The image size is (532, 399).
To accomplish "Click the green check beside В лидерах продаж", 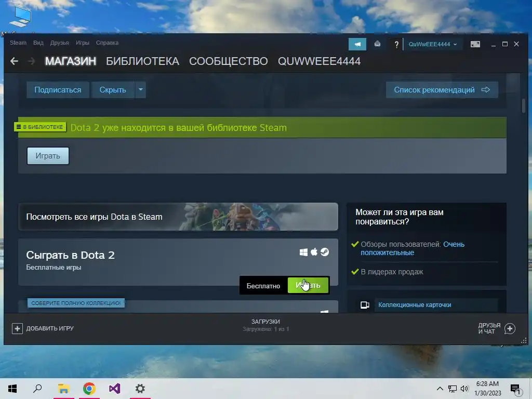I will coord(355,271).
